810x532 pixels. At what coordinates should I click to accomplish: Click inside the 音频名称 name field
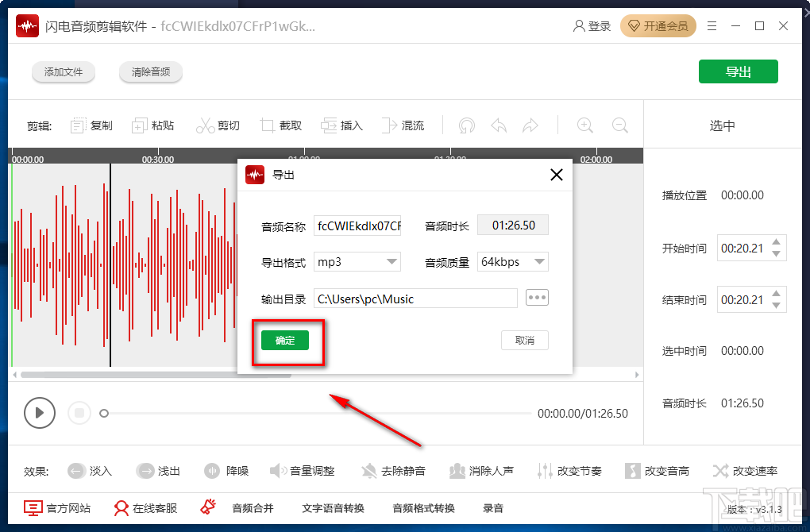tap(357, 226)
